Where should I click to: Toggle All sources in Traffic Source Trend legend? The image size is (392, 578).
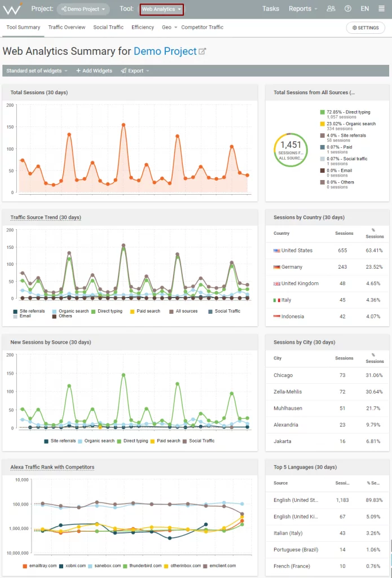(183, 311)
